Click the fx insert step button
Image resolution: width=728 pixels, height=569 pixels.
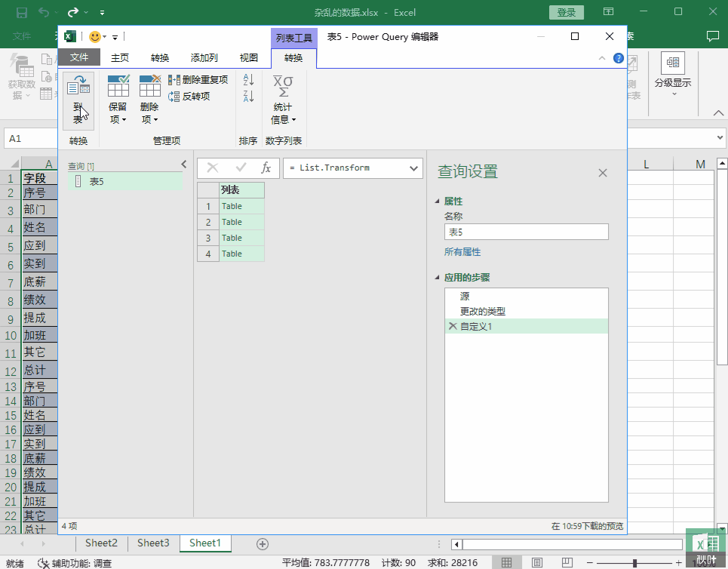coord(266,168)
